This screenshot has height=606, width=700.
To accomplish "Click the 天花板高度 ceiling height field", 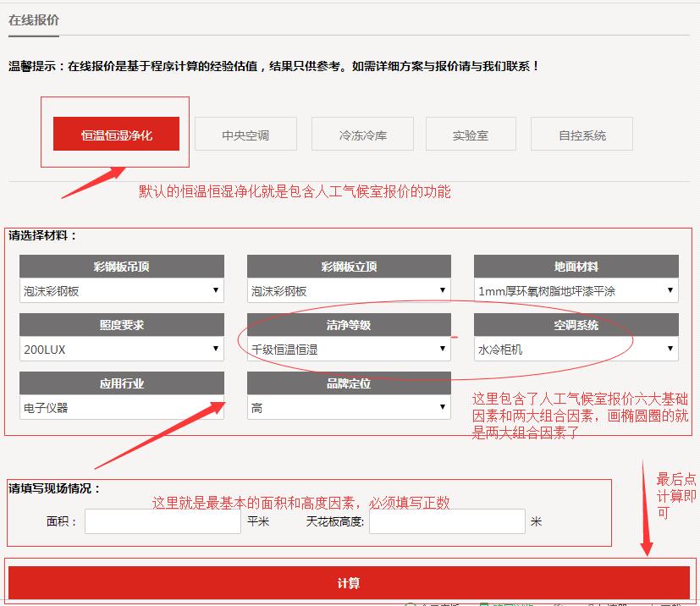I will 447,523.
